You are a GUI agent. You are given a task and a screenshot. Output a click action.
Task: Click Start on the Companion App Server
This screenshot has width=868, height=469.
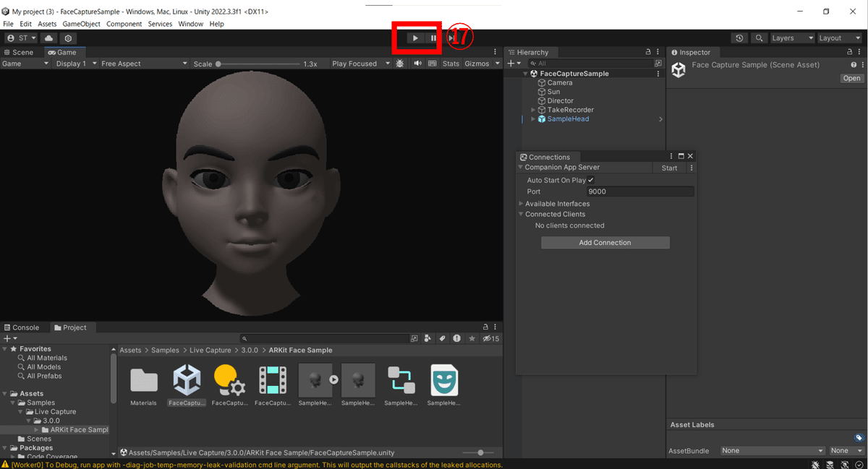668,167
